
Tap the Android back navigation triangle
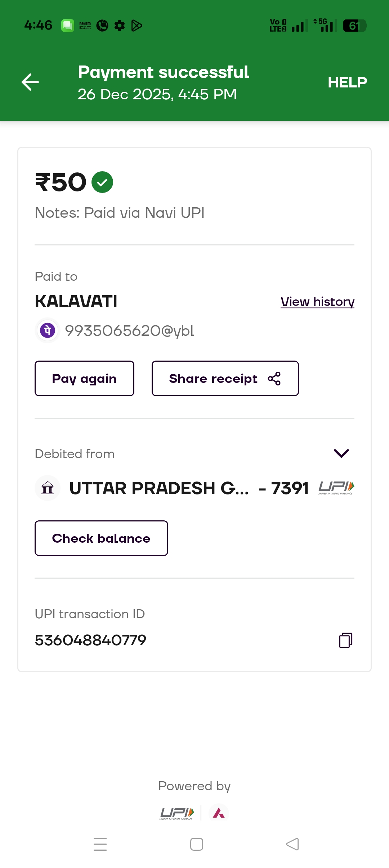pyautogui.click(x=292, y=844)
